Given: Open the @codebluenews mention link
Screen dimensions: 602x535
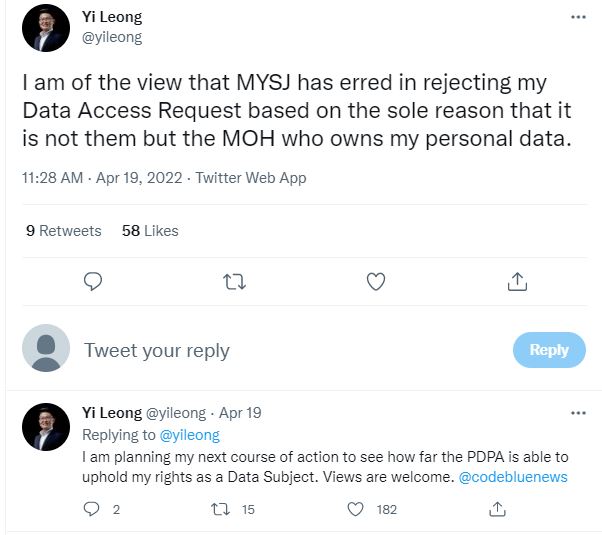Looking at the screenshot, I should pyautogui.click(x=512, y=477).
